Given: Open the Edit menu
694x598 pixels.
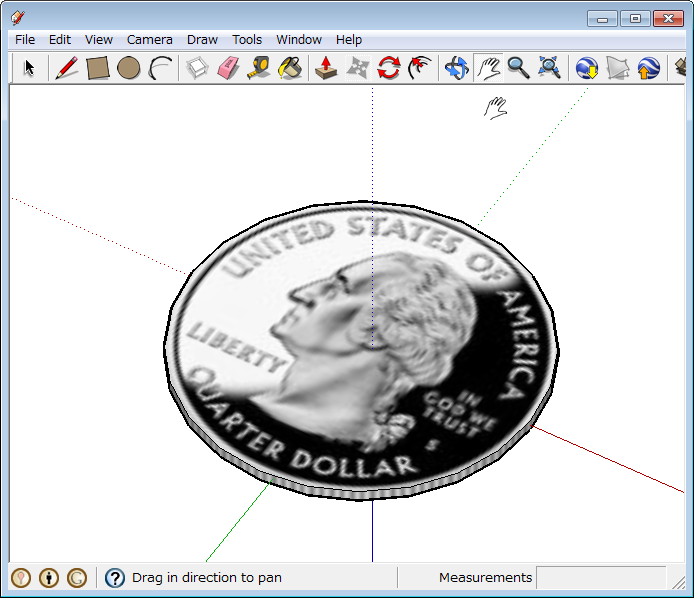Looking at the screenshot, I should pos(60,40).
